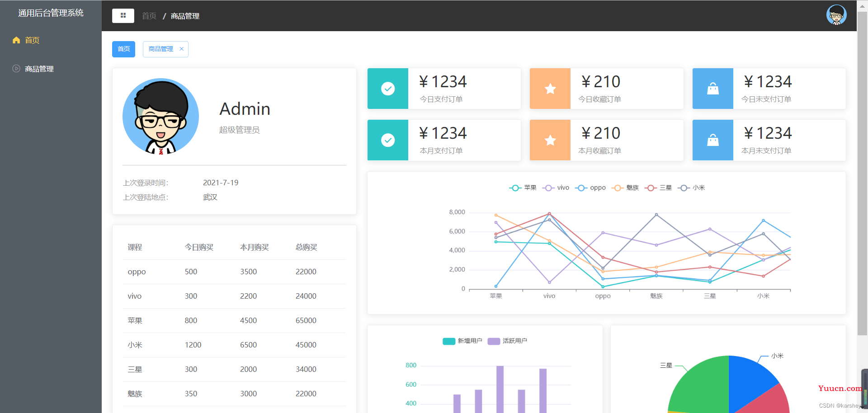Image resolution: width=868 pixels, height=413 pixels.
Task: Select the 小米 table row name
Action: pyautogui.click(x=135, y=345)
